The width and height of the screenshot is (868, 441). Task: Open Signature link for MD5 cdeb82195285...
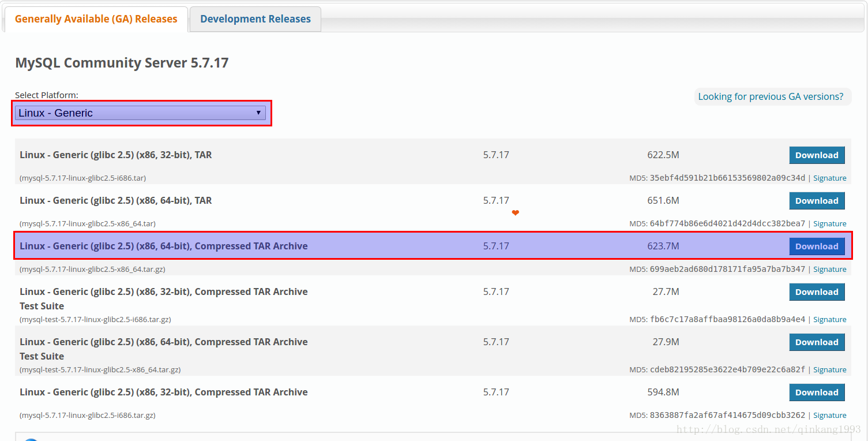pos(830,370)
